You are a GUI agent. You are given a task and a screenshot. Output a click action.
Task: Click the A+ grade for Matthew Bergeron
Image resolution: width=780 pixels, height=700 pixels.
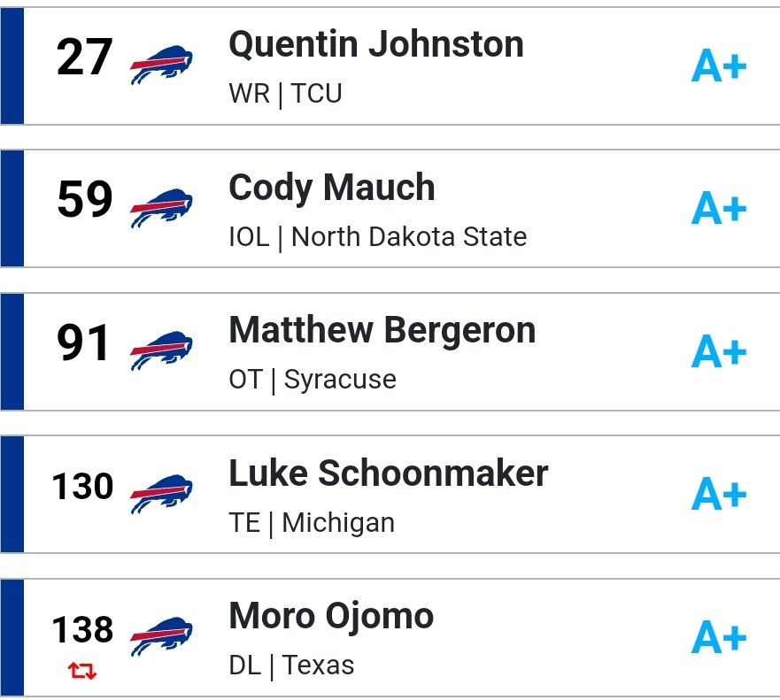[719, 351]
